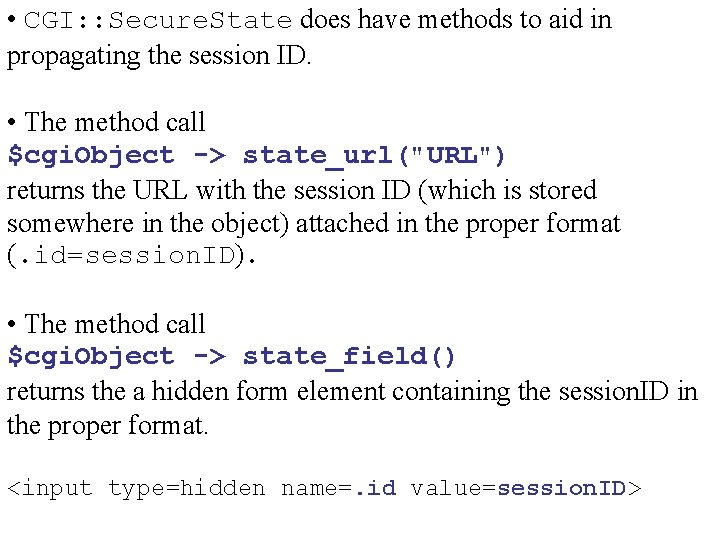Click 'the proper format.' closing line
The height and width of the screenshot is (540, 720).
[107, 426]
